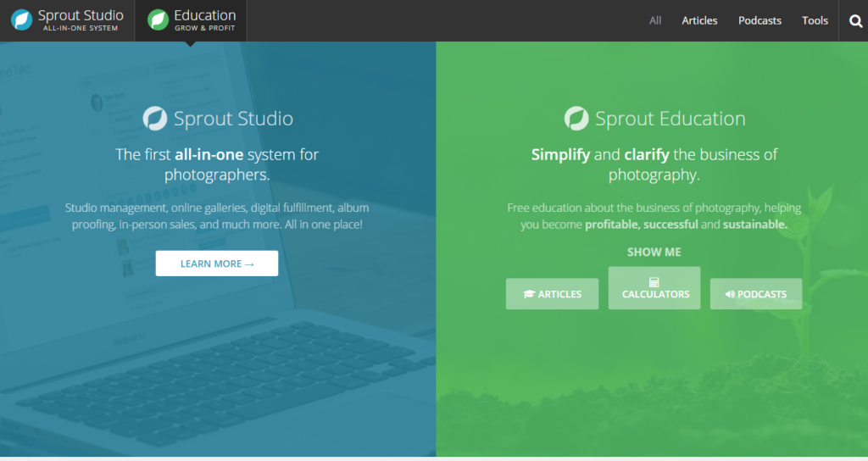Click the ARTICLES button in green panel
Screen dimensions: 868x461
[x=552, y=294]
